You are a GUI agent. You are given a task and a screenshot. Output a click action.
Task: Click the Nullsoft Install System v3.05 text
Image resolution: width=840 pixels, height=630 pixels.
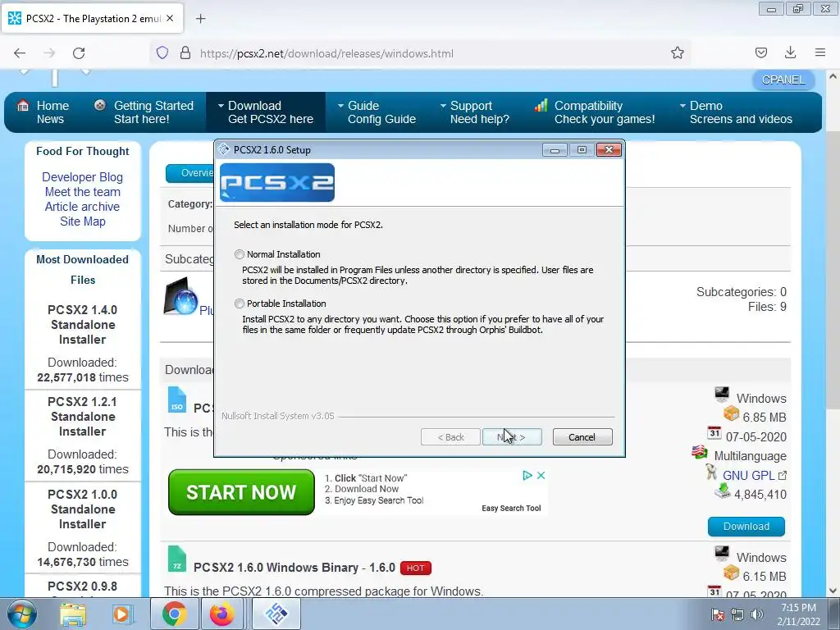(277, 416)
